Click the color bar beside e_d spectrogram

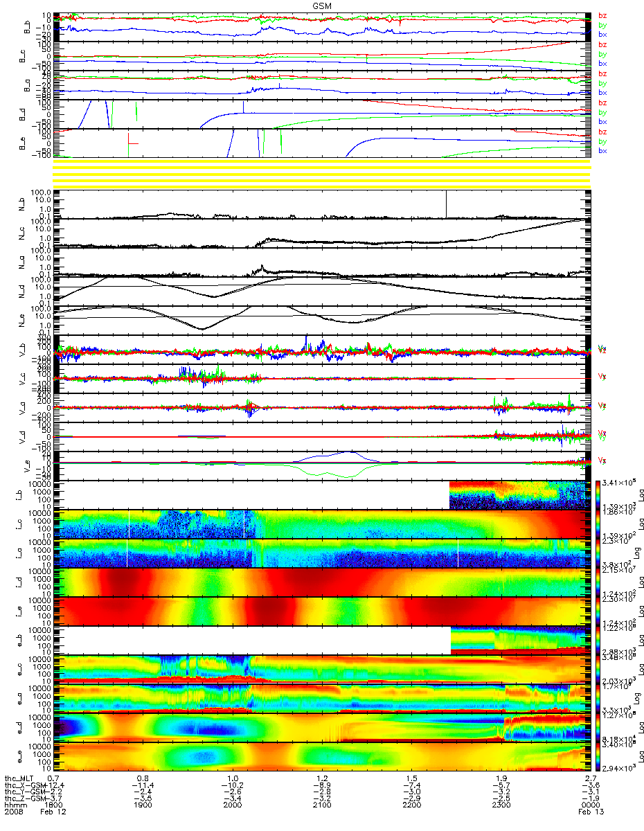(x=598, y=727)
